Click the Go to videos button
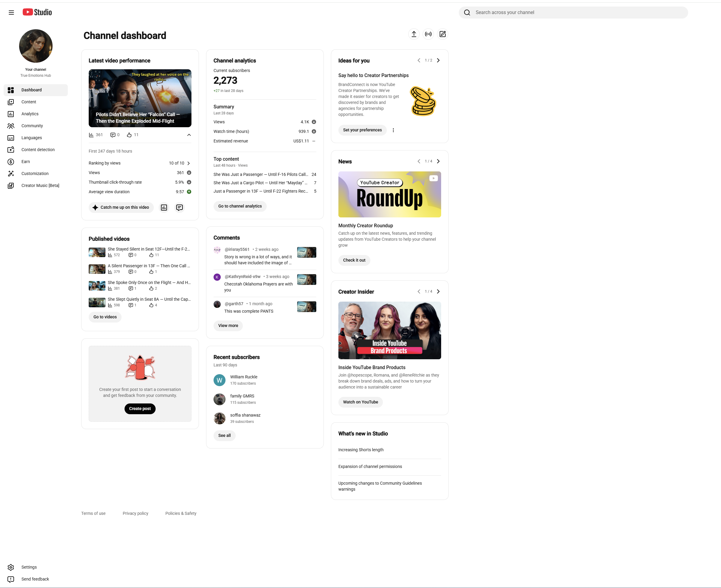The height and width of the screenshot is (588, 721). click(105, 317)
